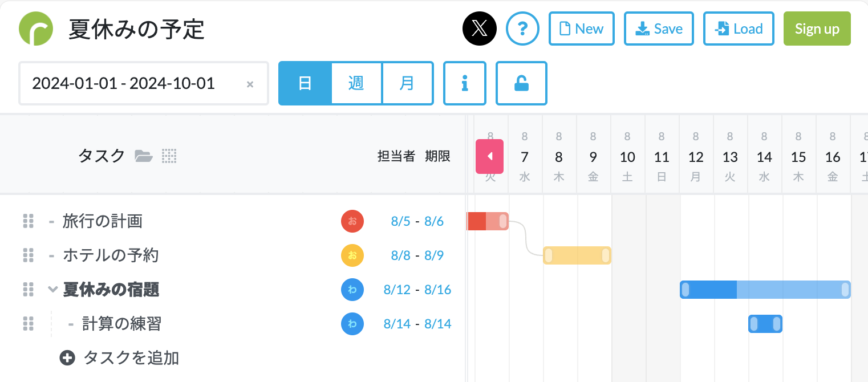Select the subtask name 計算の練習

pyautogui.click(x=122, y=324)
